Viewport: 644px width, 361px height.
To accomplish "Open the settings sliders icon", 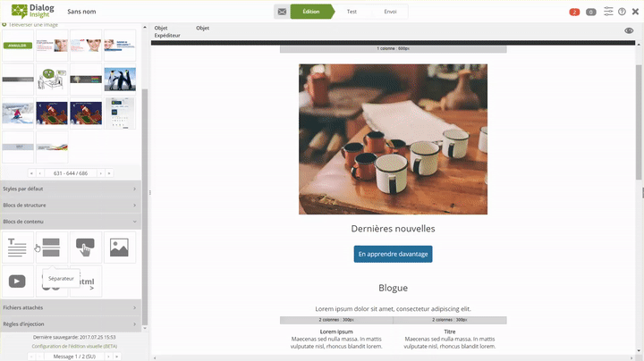I will [x=608, y=12].
